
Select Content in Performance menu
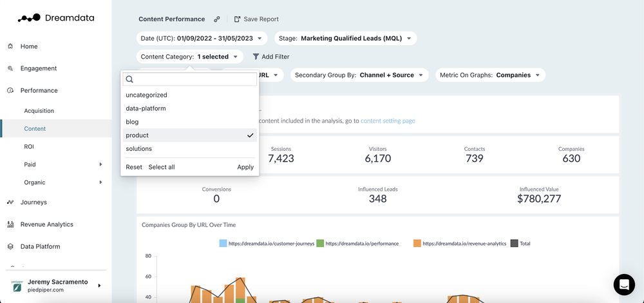coord(35,129)
